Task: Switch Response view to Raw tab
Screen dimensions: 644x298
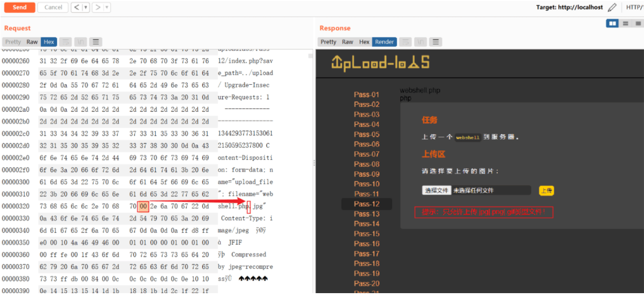Action: [347, 42]
